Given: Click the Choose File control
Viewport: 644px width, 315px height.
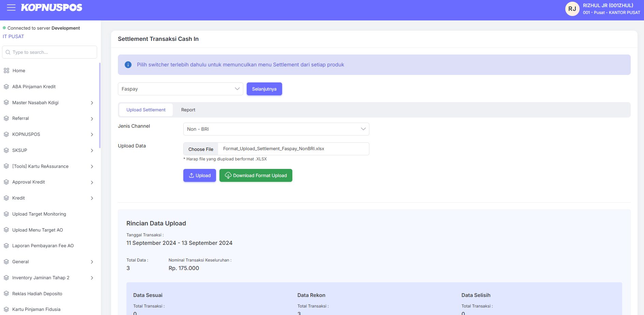Looking at the screenshot, I should coord(201,149).
